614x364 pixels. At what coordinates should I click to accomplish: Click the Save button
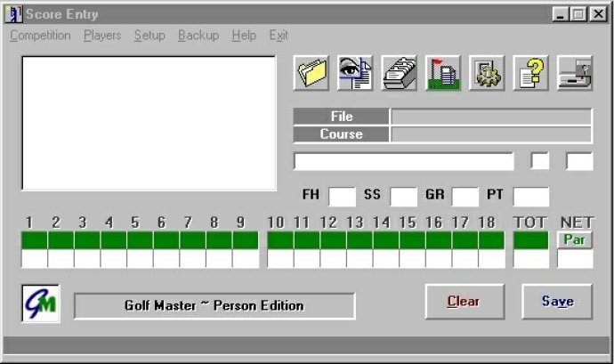point(557,302)
